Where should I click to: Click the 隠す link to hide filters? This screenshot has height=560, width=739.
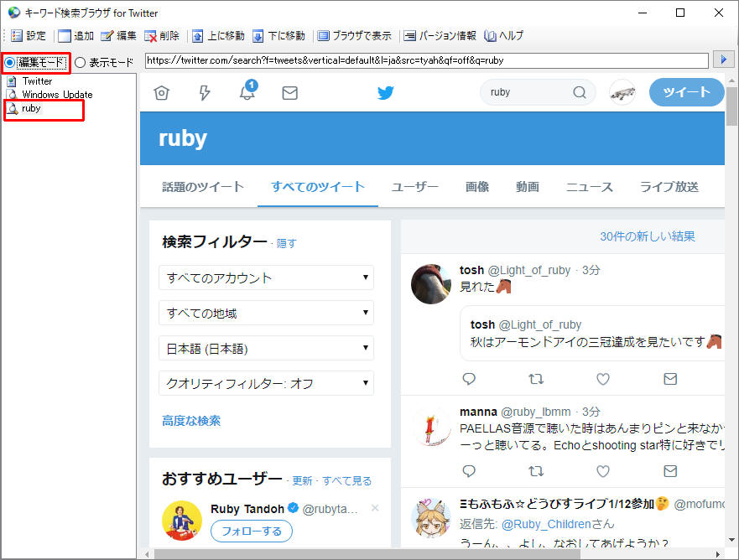click(x=286, y=243)
